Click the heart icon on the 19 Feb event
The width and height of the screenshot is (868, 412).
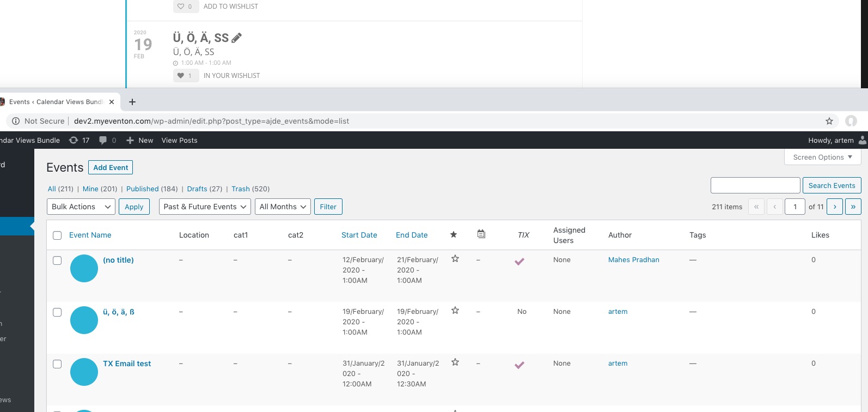181,76
